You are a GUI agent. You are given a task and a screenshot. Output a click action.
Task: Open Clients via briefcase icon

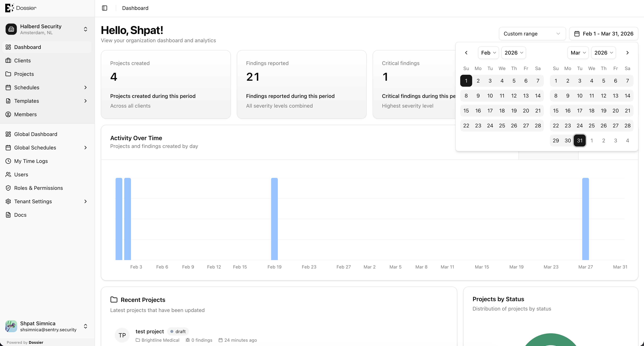pyautogui.click(x=8, y=61)
